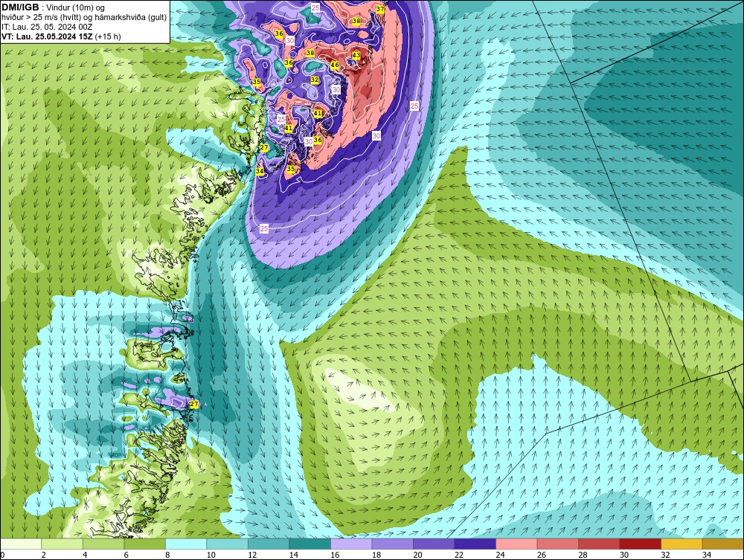Click the 14–16 m/s dark teal swatch

[x=310, y=544]
